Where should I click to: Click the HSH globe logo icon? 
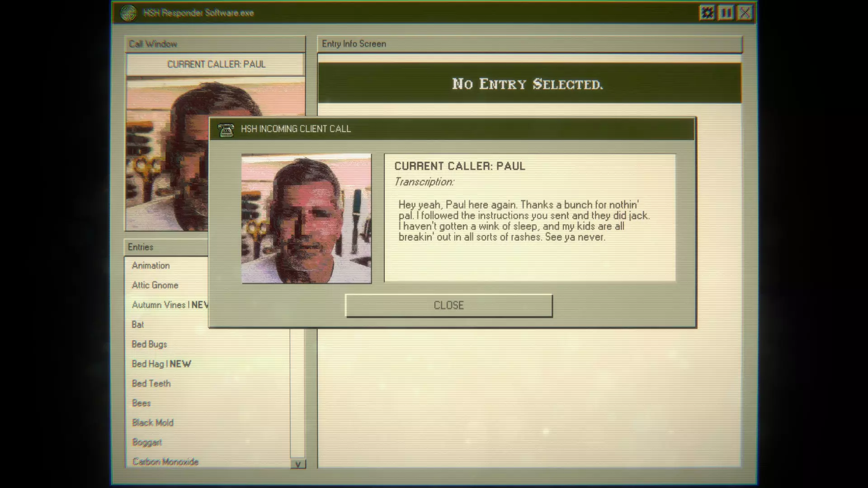click(128, 13)
